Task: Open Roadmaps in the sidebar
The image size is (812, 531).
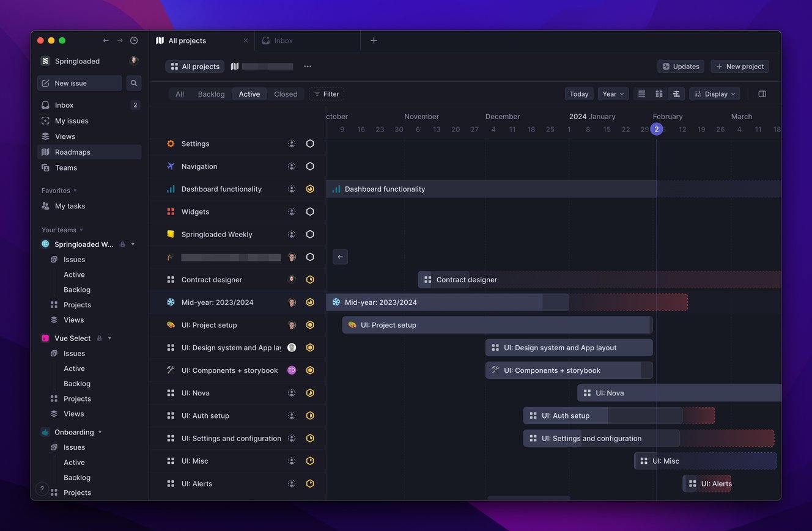Action: pos(72,152)
